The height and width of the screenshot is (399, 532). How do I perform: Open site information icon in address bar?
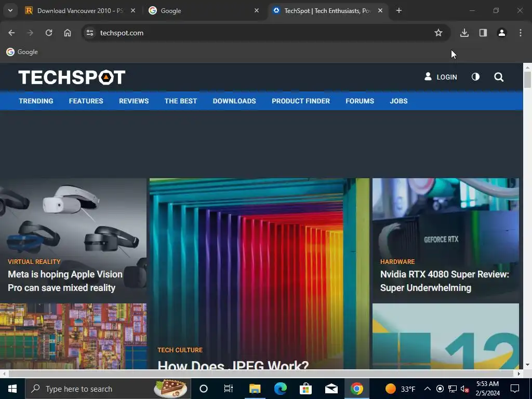pyautogui.click(x=90, y=33)
